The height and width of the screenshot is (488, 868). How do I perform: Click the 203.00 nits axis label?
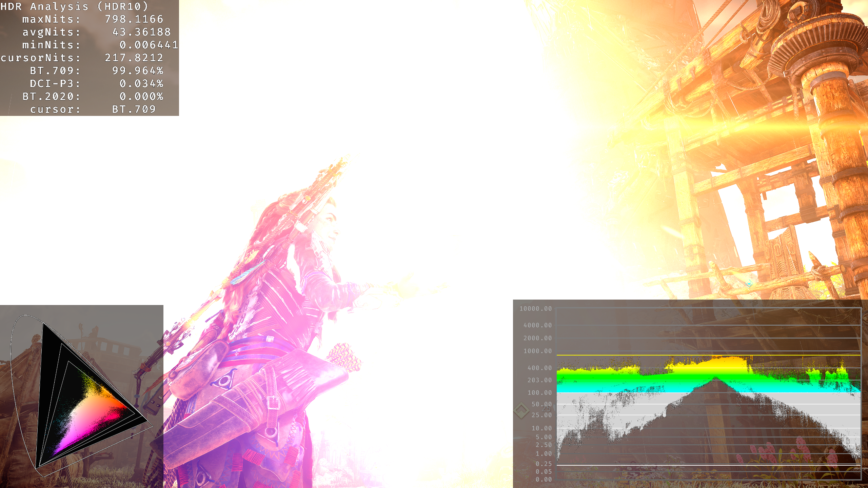(x=539, y=380)
